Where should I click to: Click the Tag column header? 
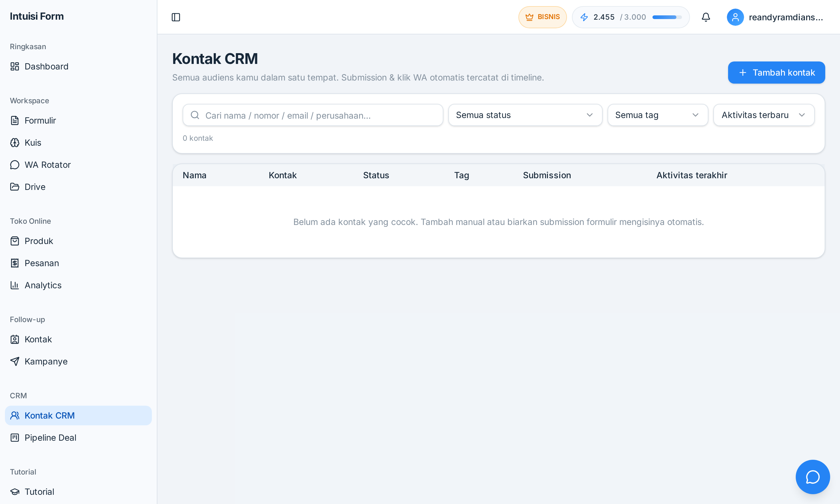[x=462, y=175]
